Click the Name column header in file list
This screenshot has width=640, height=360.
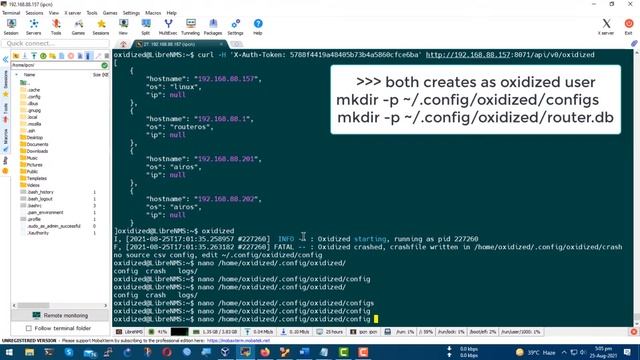tap(29, 75)
